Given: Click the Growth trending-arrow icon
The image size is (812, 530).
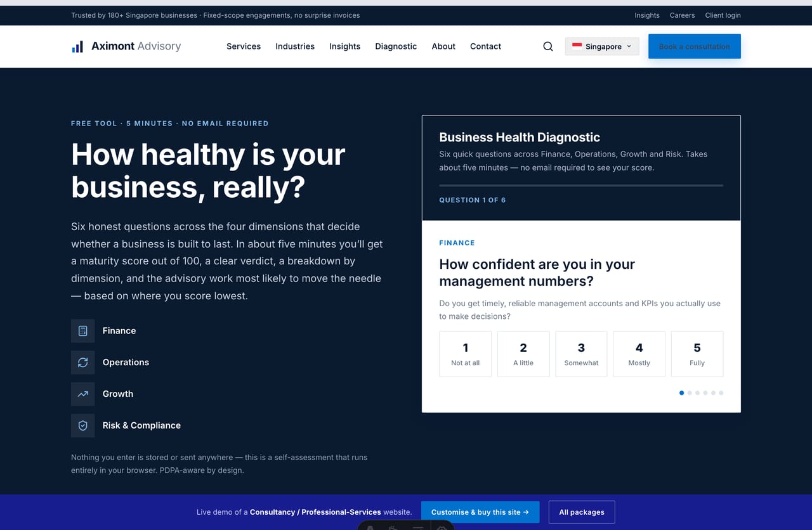Looking at the screenshot, I should (x=82, y=394).
